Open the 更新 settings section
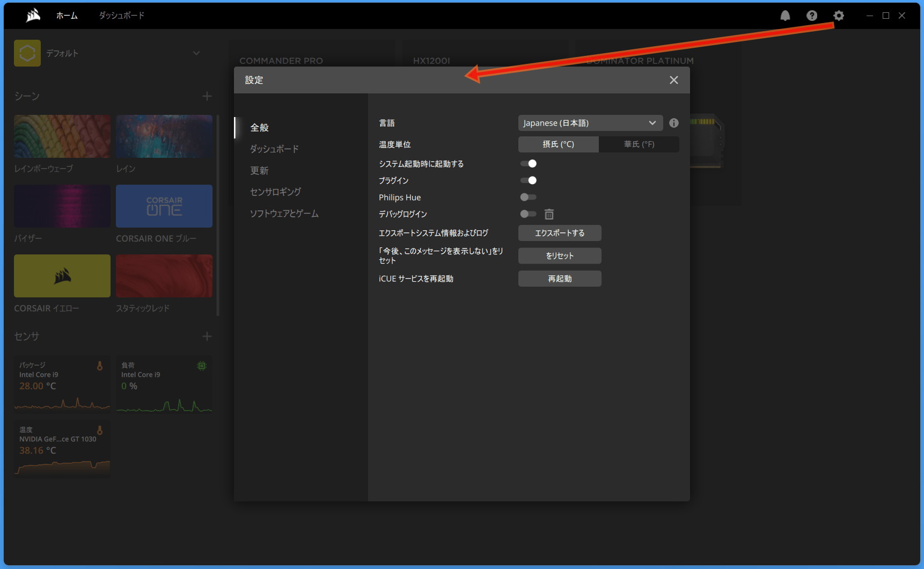Screen dimensions: 924x569 click(x=259, y=171)
